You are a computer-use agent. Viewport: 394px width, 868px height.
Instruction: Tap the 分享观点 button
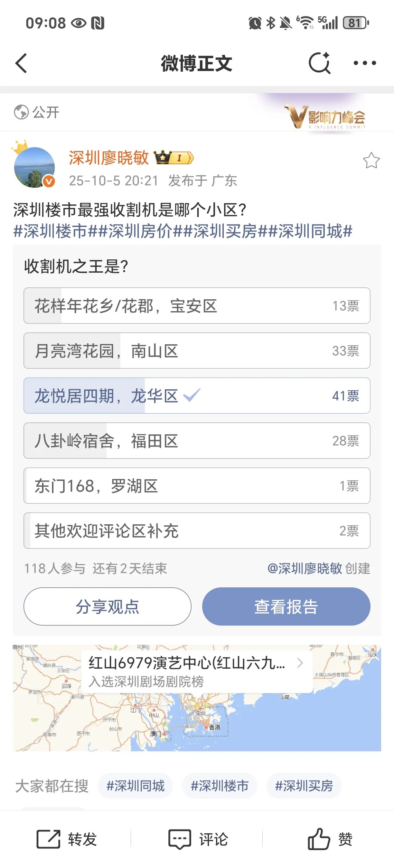click(107, 607)
